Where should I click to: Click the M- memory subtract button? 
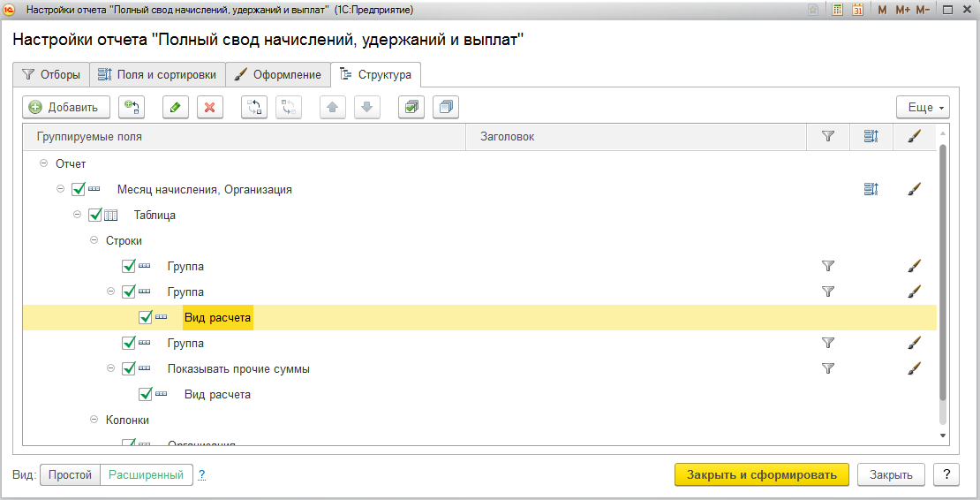click(x=923, y=10)
